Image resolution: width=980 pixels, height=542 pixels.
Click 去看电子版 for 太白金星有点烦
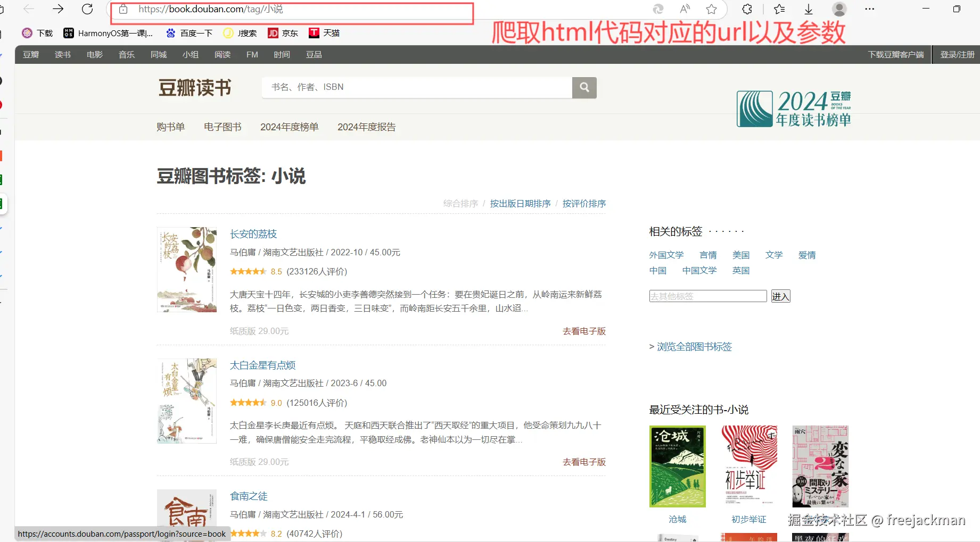pos(584,462)
